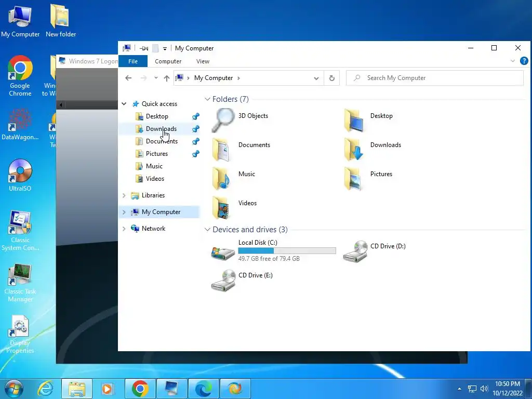Collapse the Devices and drives (3) group

point(207,230)
